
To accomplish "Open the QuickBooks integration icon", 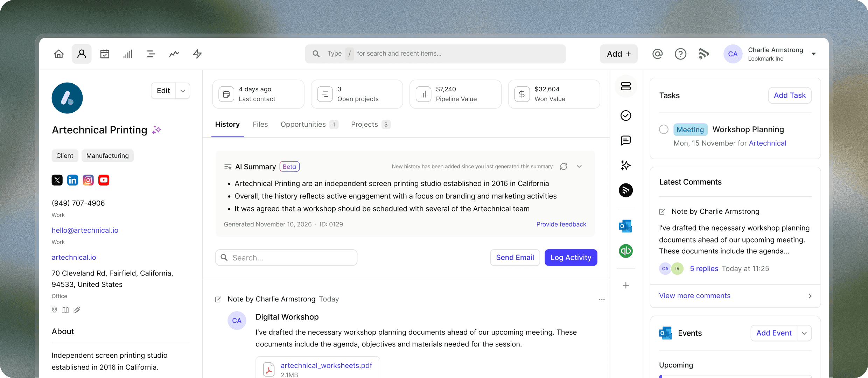I will [626, 251].
